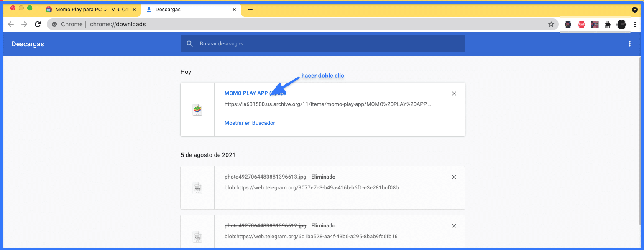Open the Descargas page more actions menu

(630, 44)
